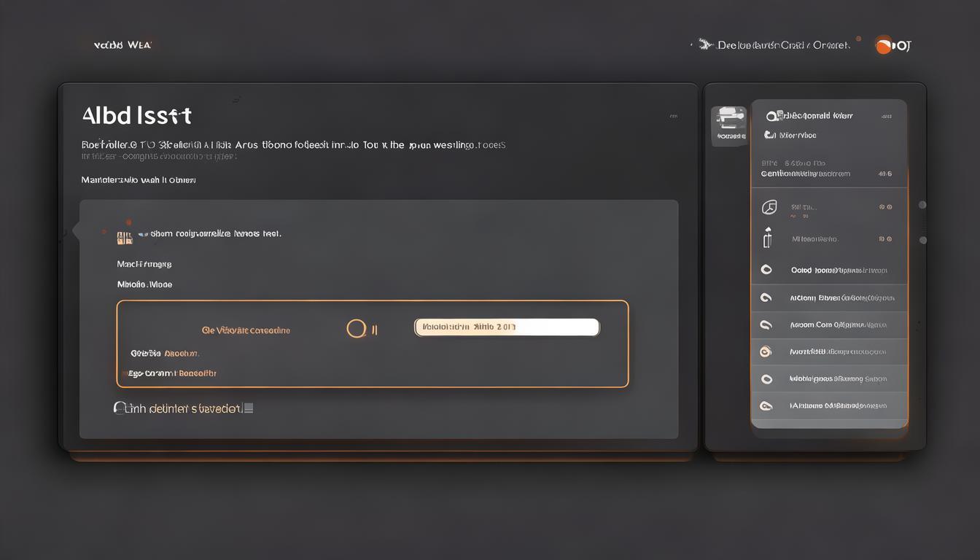The height and width of the screenshot is (560, 980).
Task: Toggle the orange circle pause control
Action: [x=356, y=329]
